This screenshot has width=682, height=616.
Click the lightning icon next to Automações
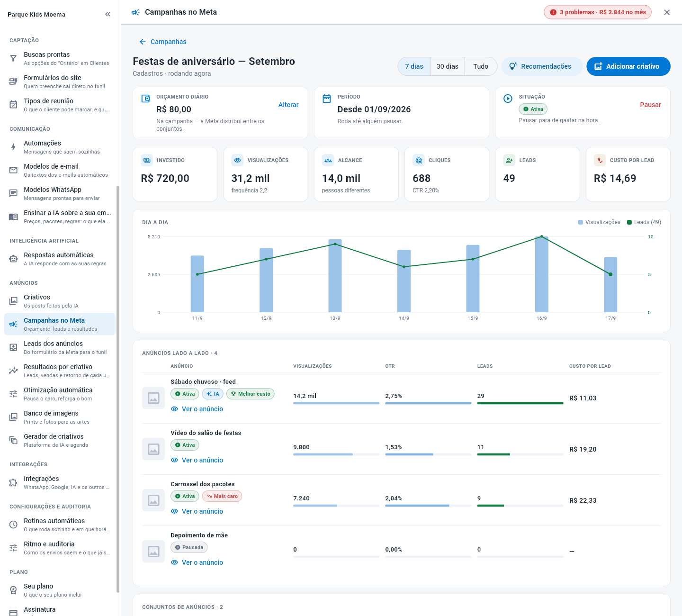pos(13,147)
